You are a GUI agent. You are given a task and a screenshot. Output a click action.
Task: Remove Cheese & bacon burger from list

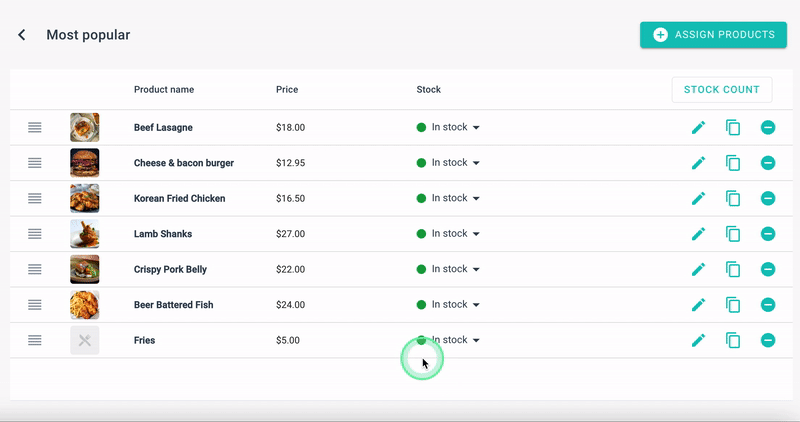click(768, 163)
